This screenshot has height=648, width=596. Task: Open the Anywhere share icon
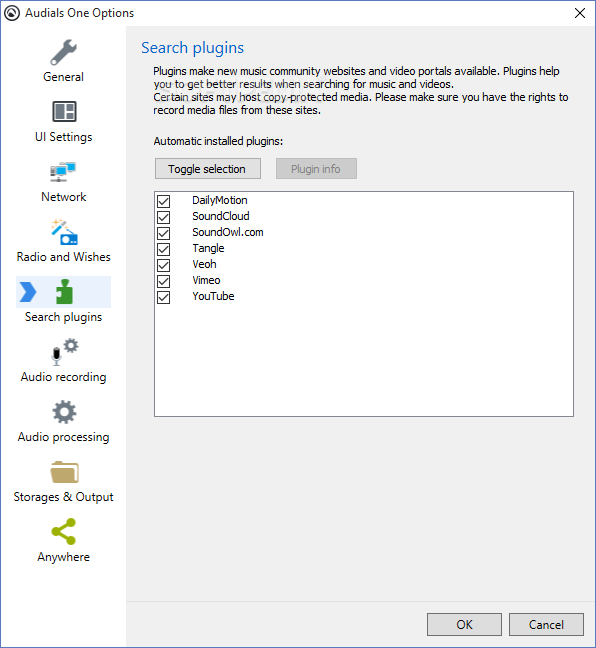[x=64, y=531]
